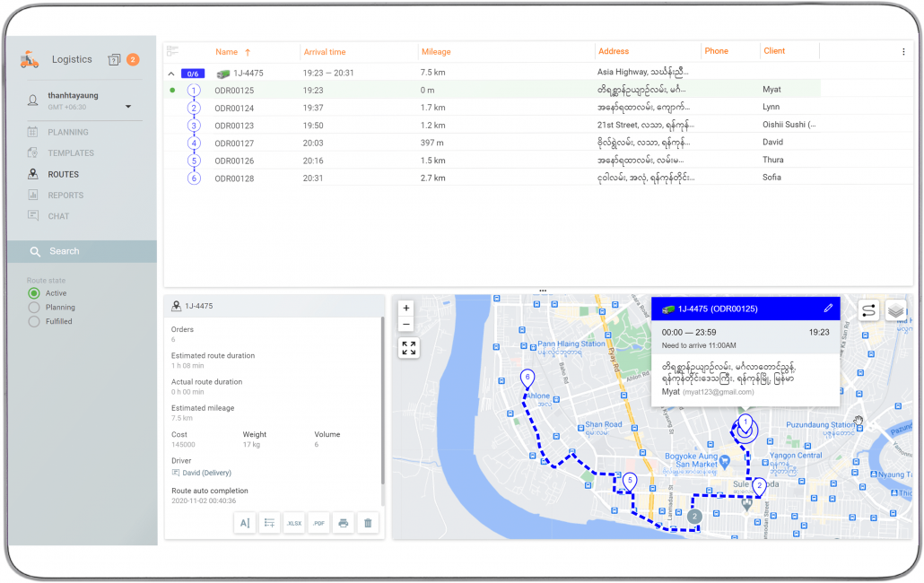Collapse the 1J-4475 route row
Image resolution: width=924 pixels, height=583 pixels.
click(171, 74)
